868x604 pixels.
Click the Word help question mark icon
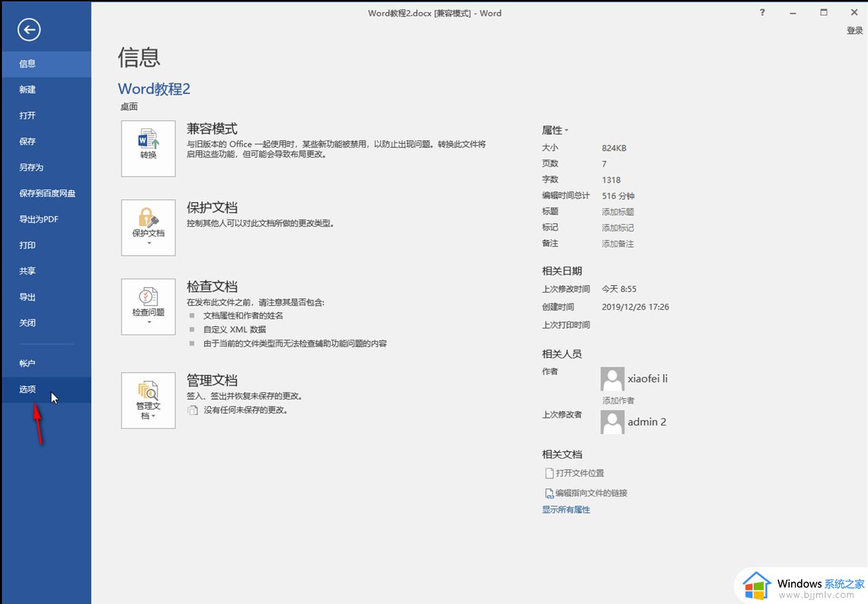pos(762,12)
